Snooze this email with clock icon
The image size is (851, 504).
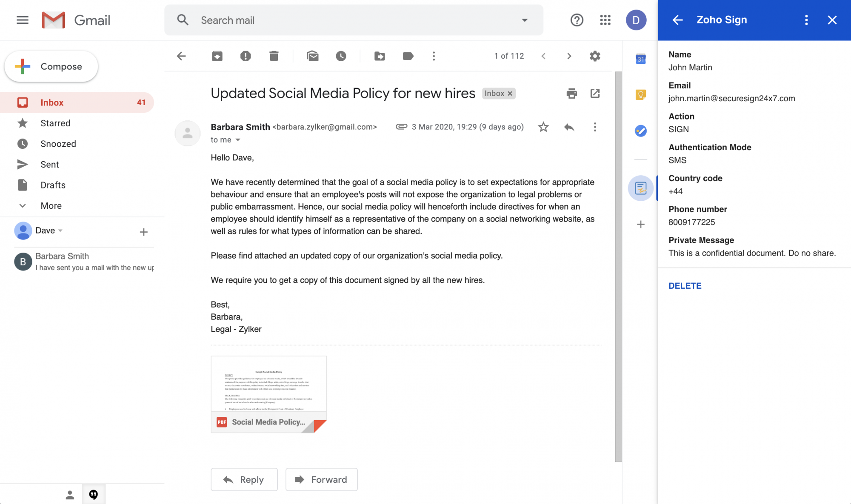[341, 56]
